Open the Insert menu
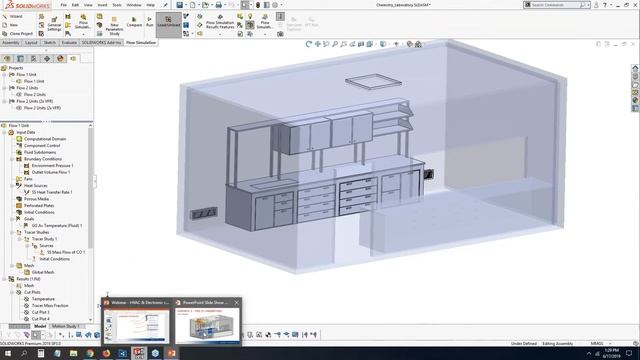The width and height of the screenshot is (640, 360). click(x=102, y=5)
